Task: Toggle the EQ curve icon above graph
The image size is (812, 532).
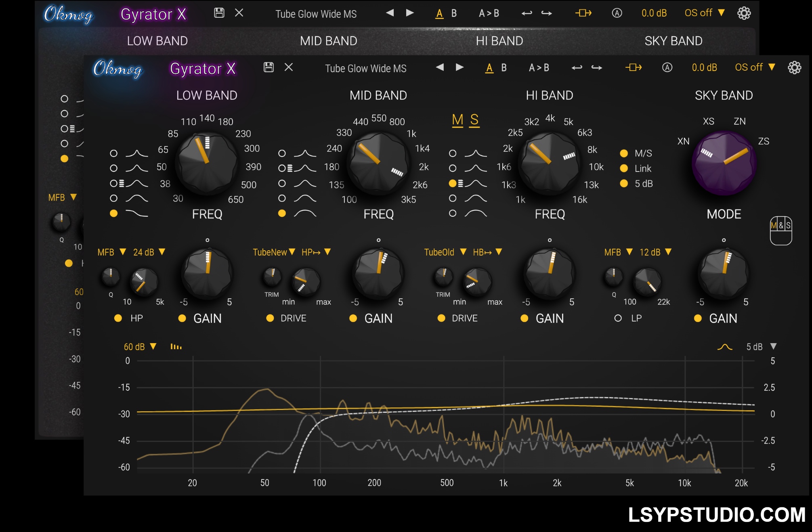Action: pyautogui.click(x=725, y=347)
